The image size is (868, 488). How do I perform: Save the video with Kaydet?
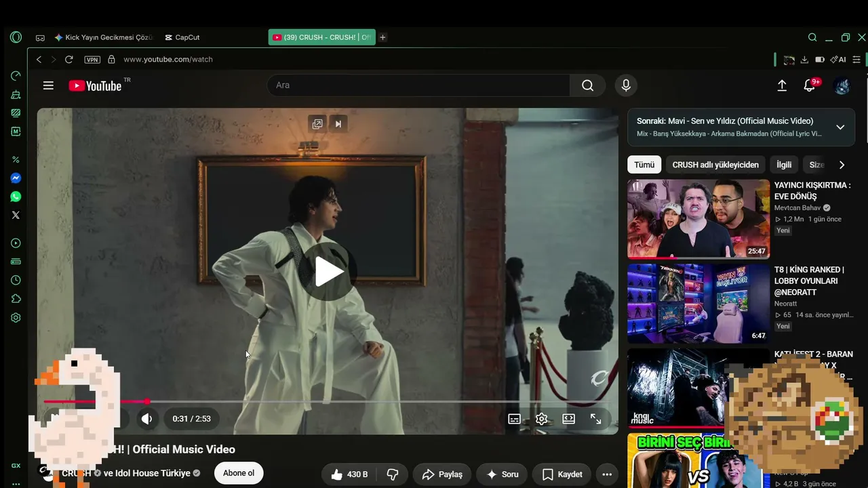[x=563, y=474]
